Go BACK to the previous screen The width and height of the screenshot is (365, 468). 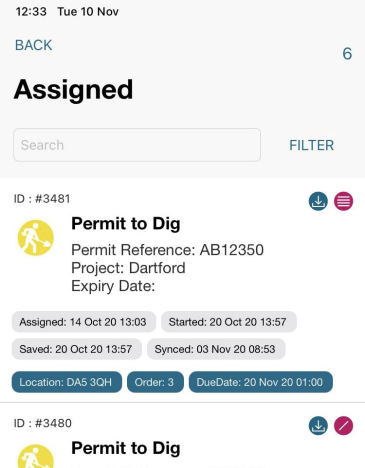click(x=34, y=45)
